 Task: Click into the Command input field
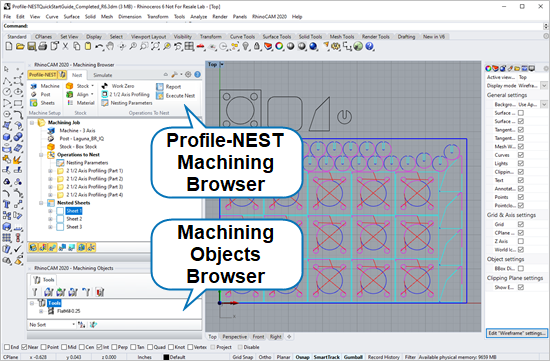coord(285,26)
